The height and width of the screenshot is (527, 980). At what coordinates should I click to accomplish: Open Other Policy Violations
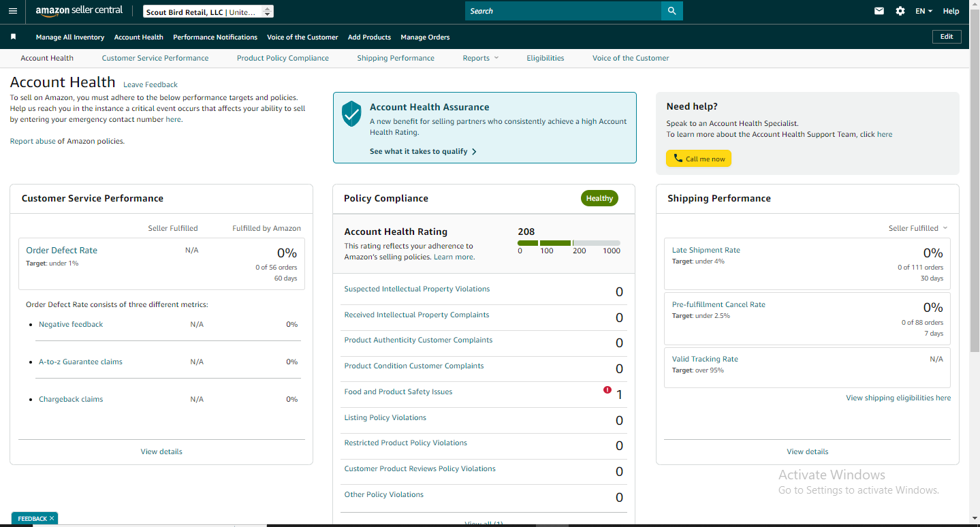click(384, 494)
